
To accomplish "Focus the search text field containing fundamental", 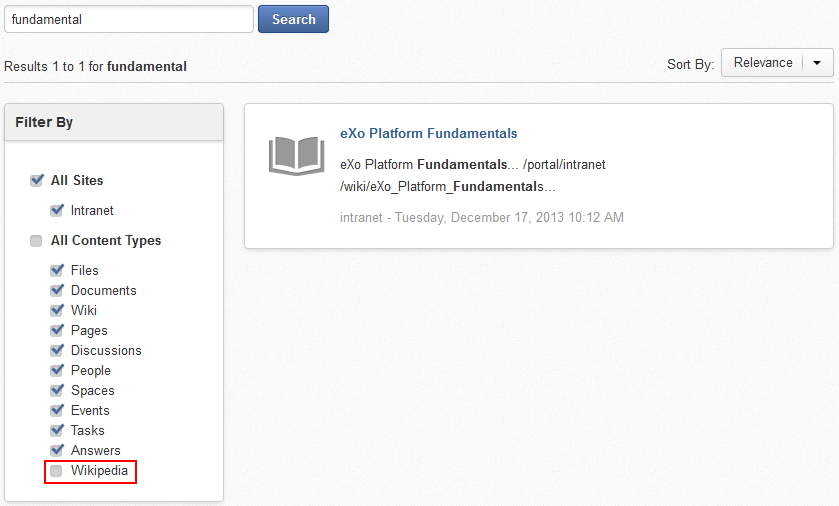I will point(129,19).
